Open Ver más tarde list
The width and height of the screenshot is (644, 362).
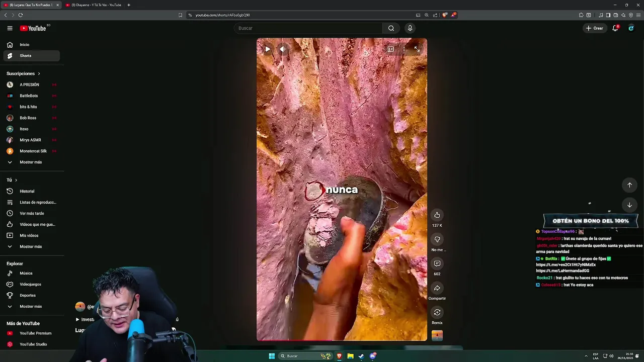coord(31,214)
